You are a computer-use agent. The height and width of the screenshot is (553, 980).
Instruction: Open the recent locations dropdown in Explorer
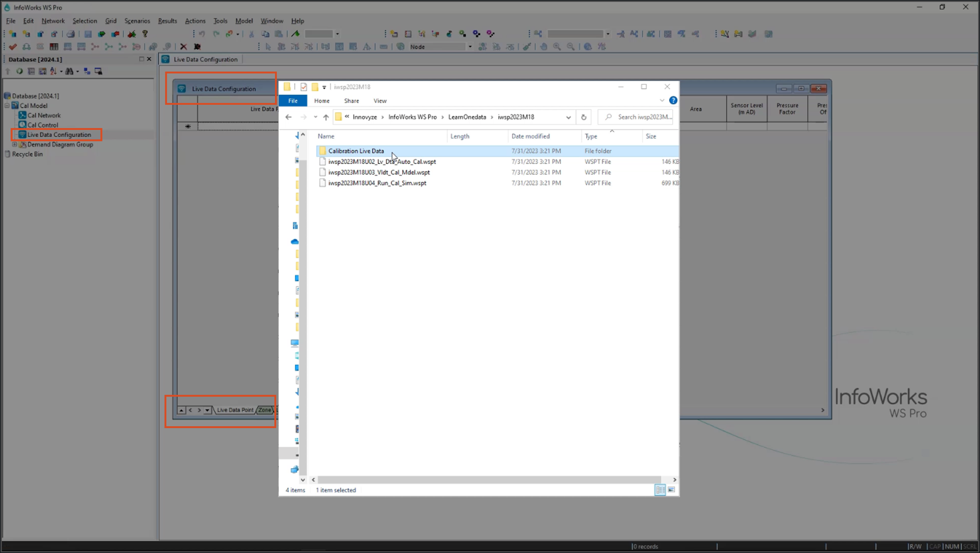point(315,117)
